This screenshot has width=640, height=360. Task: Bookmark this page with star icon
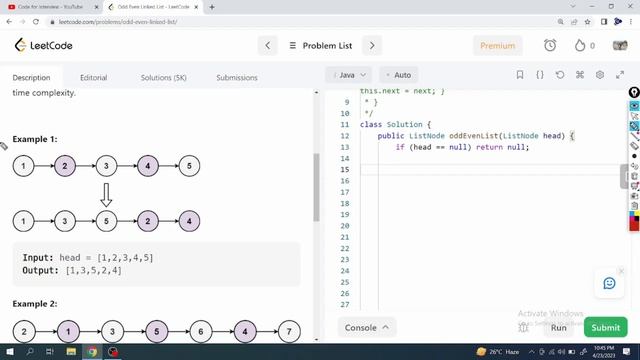coord(587,22)
